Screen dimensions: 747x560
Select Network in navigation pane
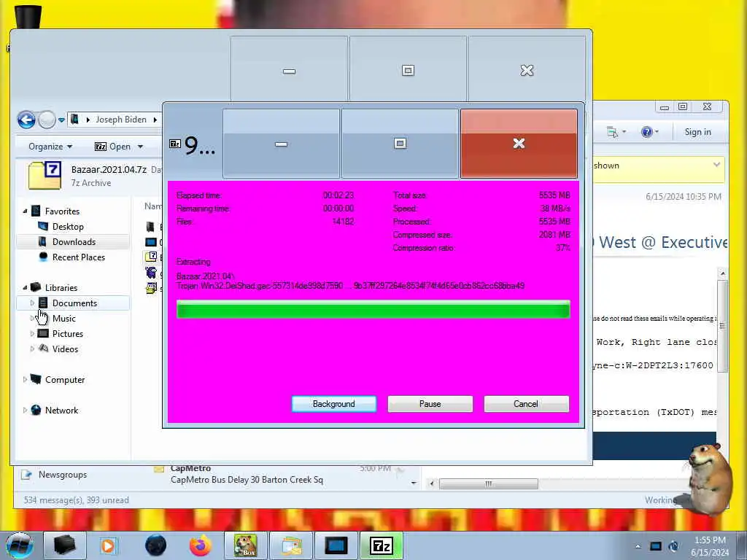(x=61, y=410)
